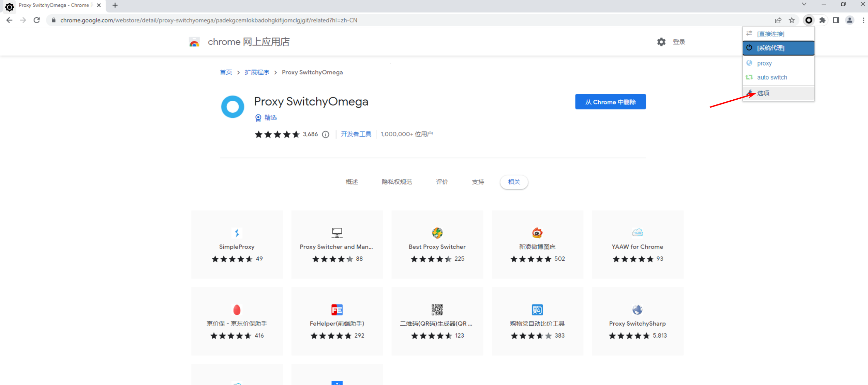
Task: Click the rating info circle icon
Action: tap(326, 134)
